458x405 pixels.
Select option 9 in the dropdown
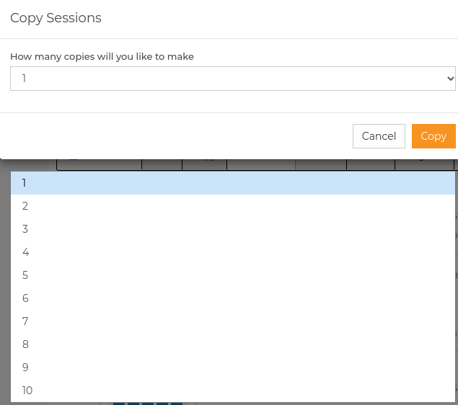tap(233, 367)
